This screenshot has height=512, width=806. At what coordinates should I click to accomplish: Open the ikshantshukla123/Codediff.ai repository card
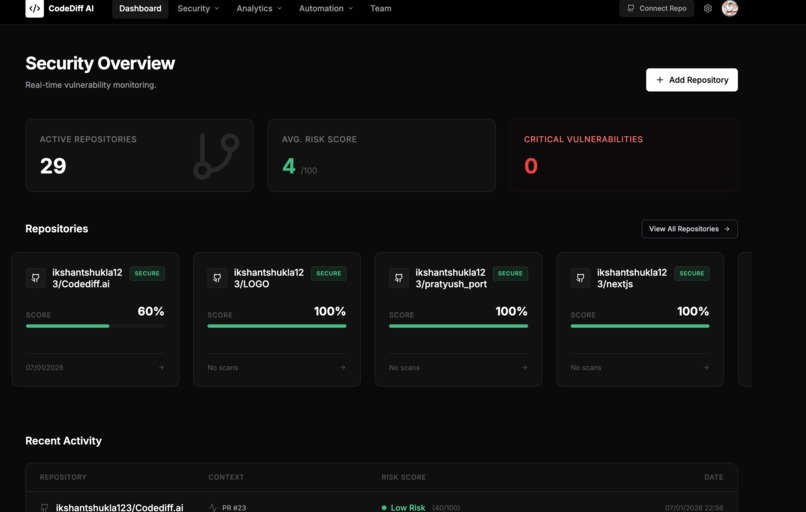pos(95,319)
